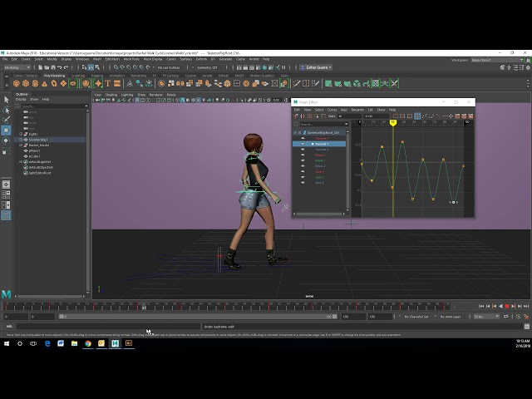Viewport: 532px width, 399px height.
Task: Click the Windows Start button
Action: pyautogui.click(x=7, y=343)
